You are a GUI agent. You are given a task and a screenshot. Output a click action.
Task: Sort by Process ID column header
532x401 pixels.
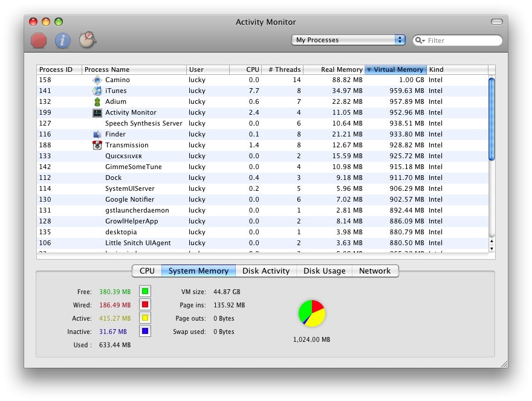[59, 69]
